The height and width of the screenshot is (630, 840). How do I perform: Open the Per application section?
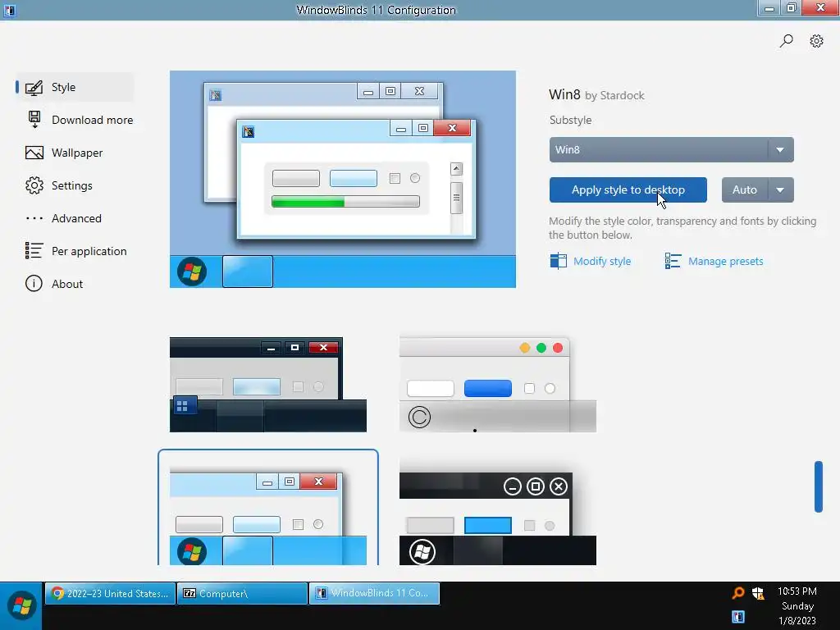click(x=76, y=251)
